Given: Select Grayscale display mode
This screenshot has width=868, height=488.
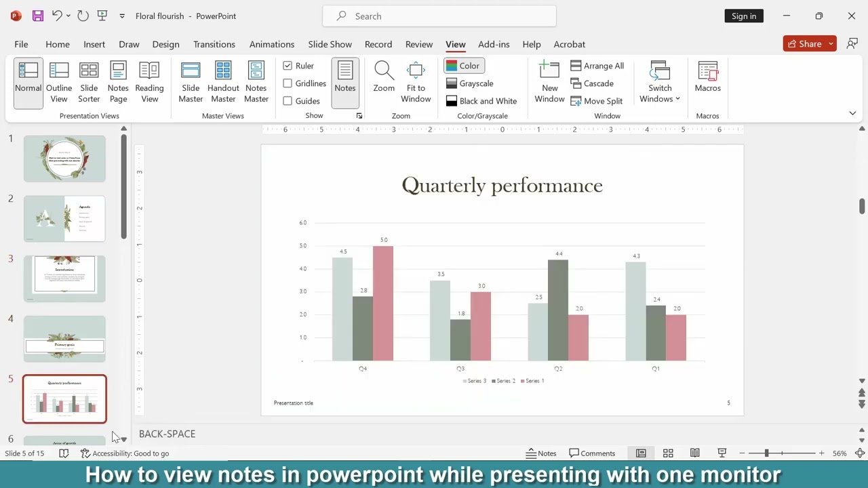Looking at the screenshot, I should tap(470, 83).
